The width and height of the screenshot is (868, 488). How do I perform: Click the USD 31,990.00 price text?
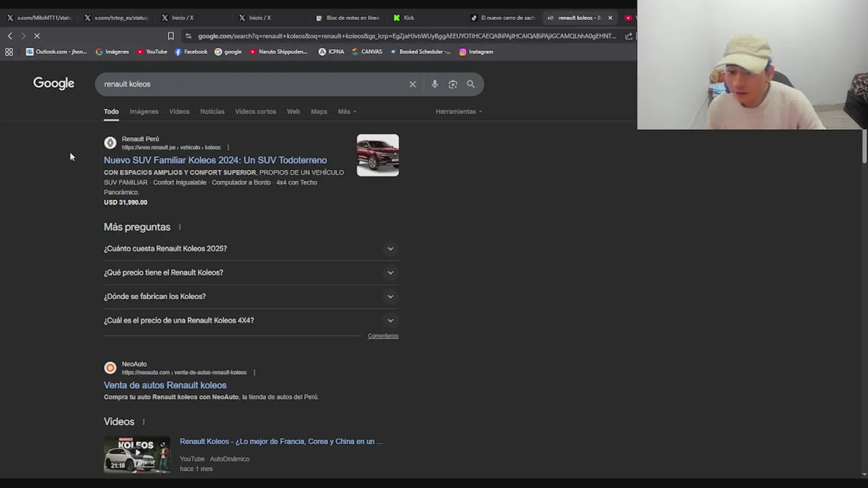(125, 202)
